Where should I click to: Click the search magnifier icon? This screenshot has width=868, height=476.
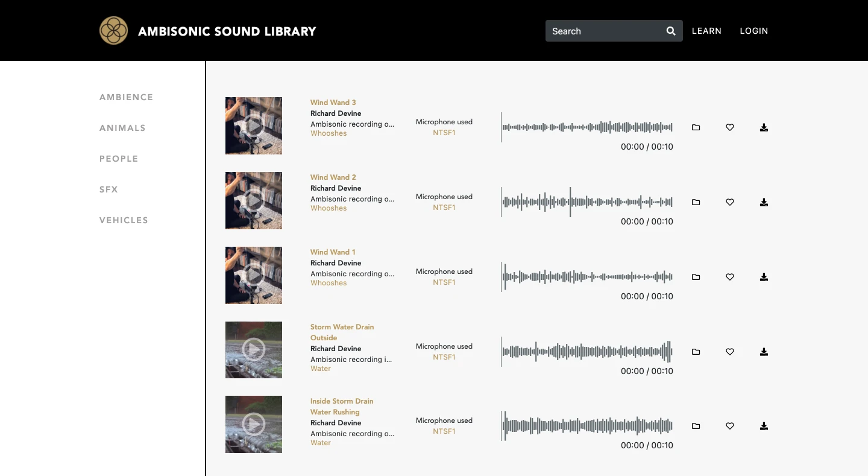pyautogui.click(x=670, y=31)
